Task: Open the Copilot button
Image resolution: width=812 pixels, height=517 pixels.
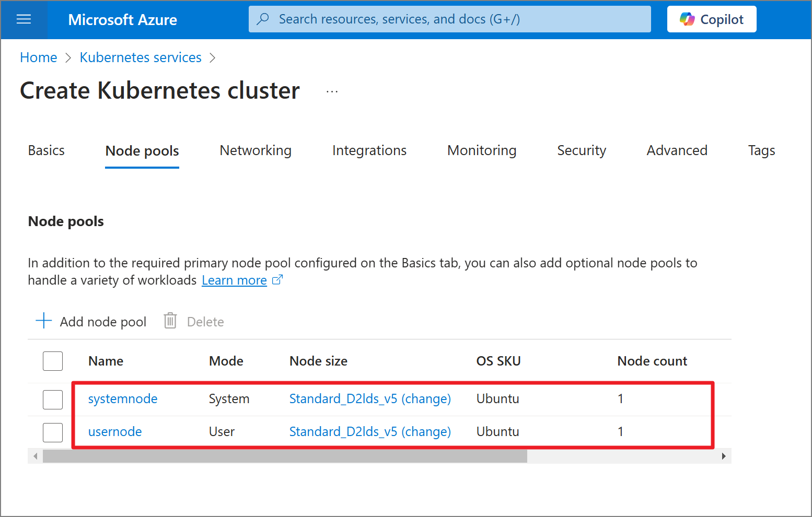Action: click(712, 19)
